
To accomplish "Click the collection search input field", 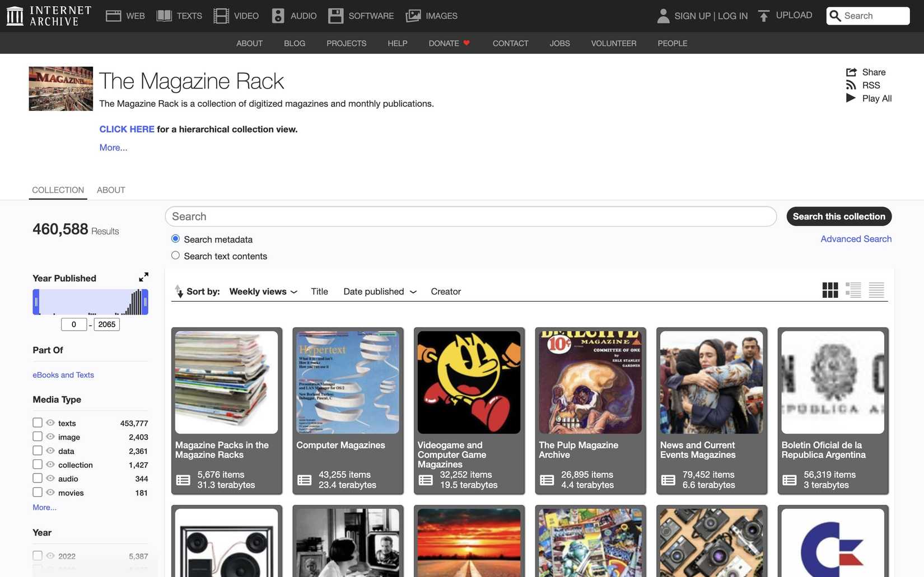I will point(470,217).
